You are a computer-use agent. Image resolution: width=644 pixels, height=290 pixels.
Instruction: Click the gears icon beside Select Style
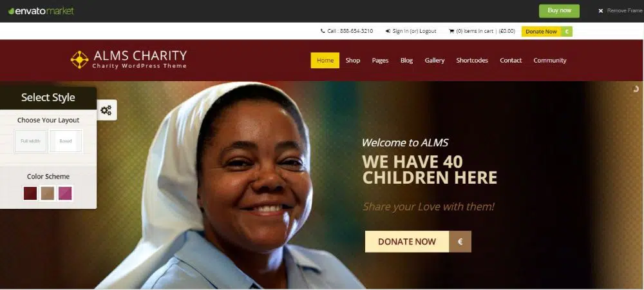click(106, 110)
